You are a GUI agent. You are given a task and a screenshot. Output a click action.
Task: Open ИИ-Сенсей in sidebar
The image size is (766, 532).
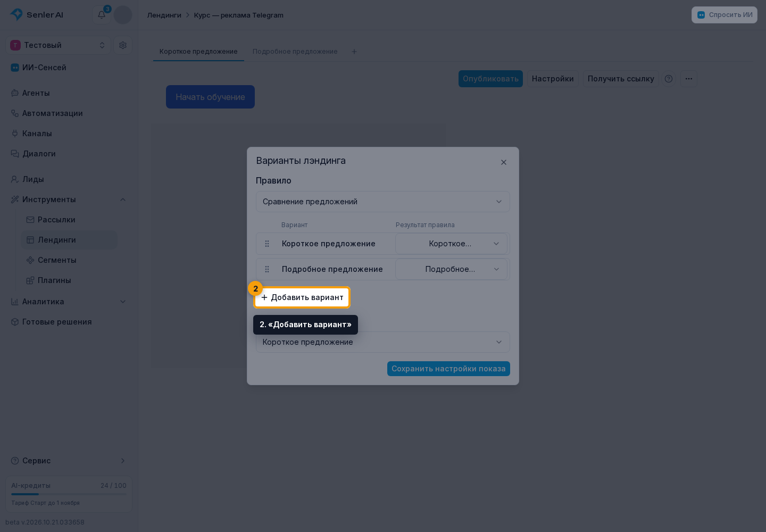tap(69, 68)
